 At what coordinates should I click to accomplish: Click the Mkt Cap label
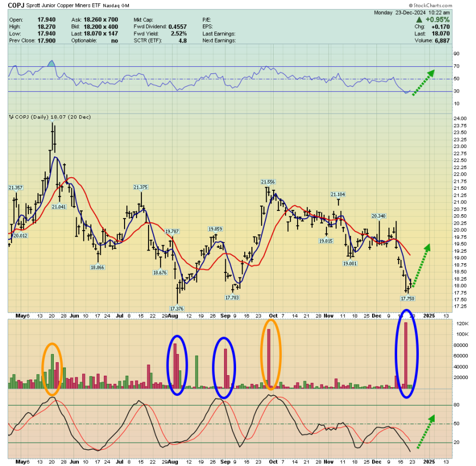[x=143, y=20]
